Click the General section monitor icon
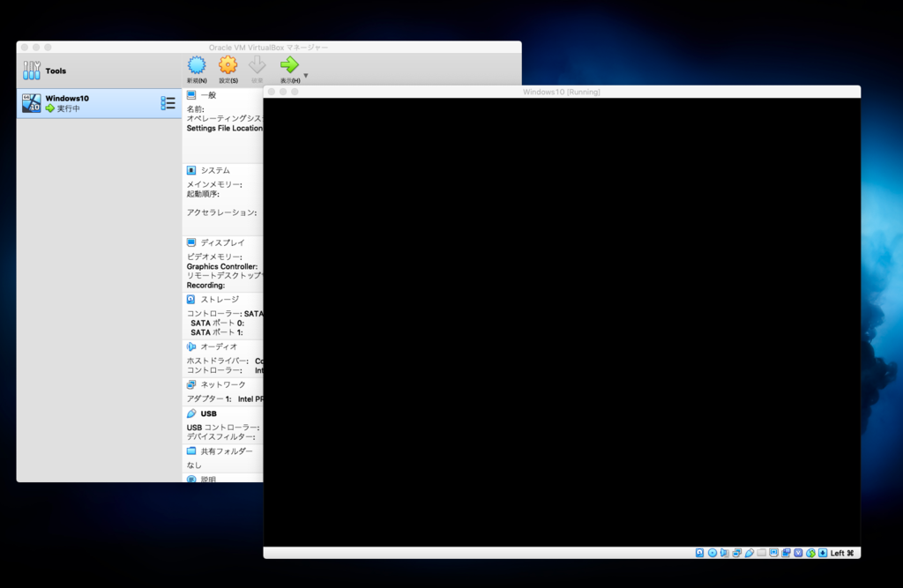This screenshot has height=588, width=903. click(x=191, y=95)
